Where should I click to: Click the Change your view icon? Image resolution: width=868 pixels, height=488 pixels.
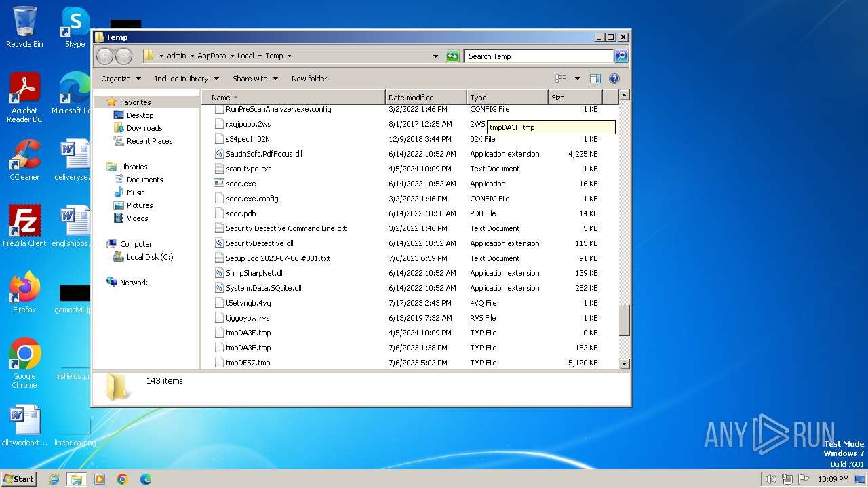tap(561, 79)
